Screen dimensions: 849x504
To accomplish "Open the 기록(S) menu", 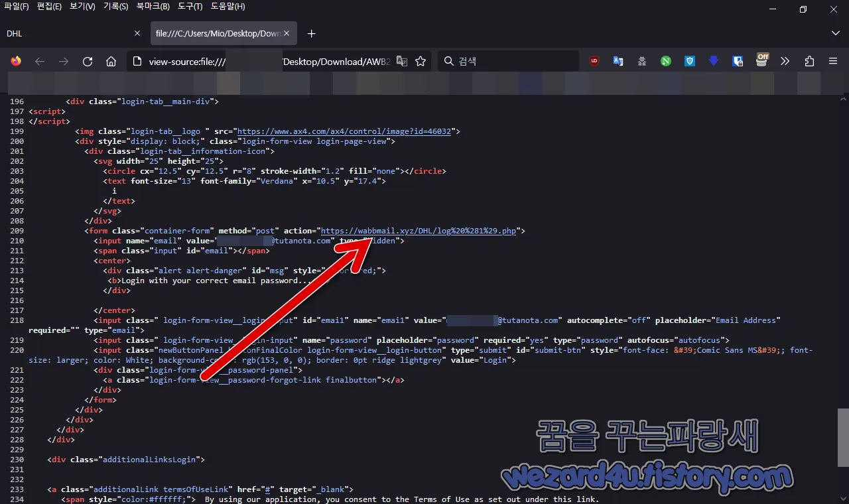I will pos(116,7).
